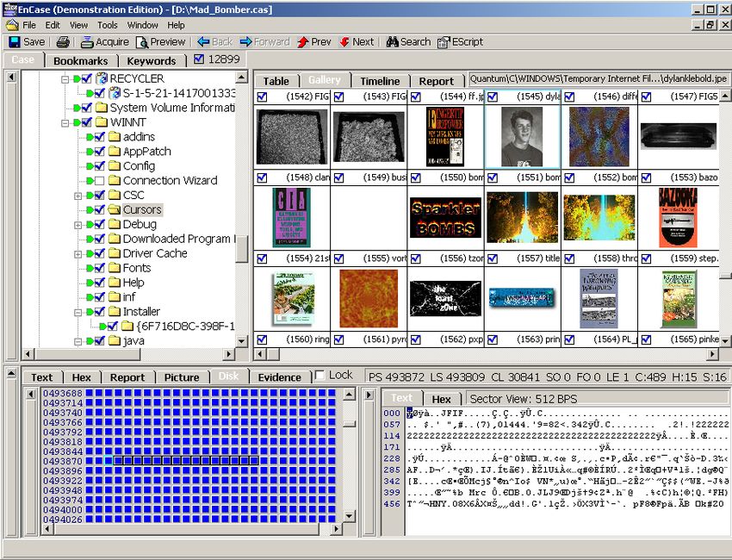Collapse the RECYCLER tree node
The height and width of the screenshot is (560, 732).
[x=65, y=79]
